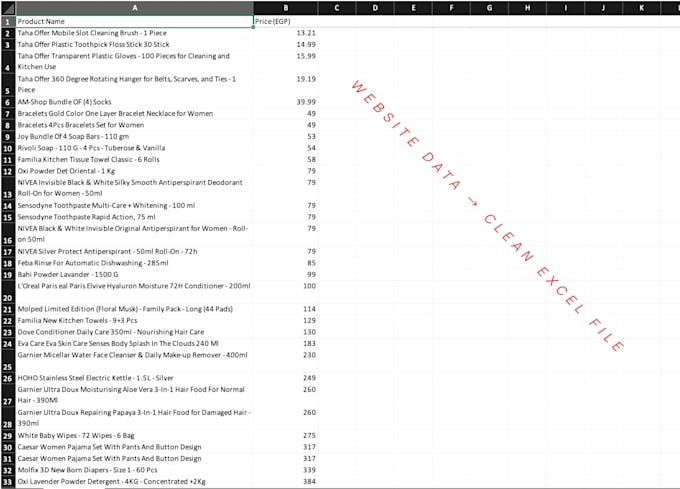Select 'NIVEA Invisible Black & White Silky Smooth' cell
The image size is (680, 489).
tap(134, 188)
